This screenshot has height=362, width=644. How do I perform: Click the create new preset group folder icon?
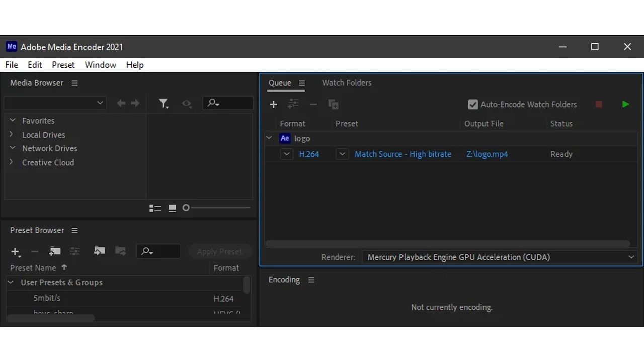pos(55,251)
